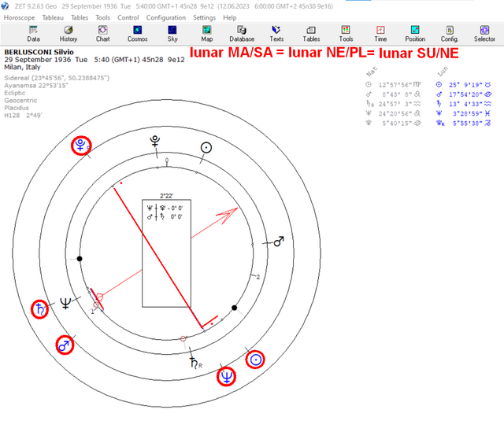Click the H128 2°49' harmonic text
The height and width of the screenshot is (428, 504).
23,116
